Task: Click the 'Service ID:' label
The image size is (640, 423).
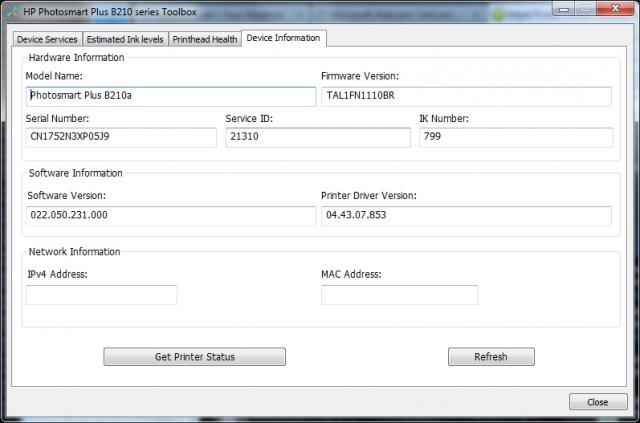Action: point(249,118)
